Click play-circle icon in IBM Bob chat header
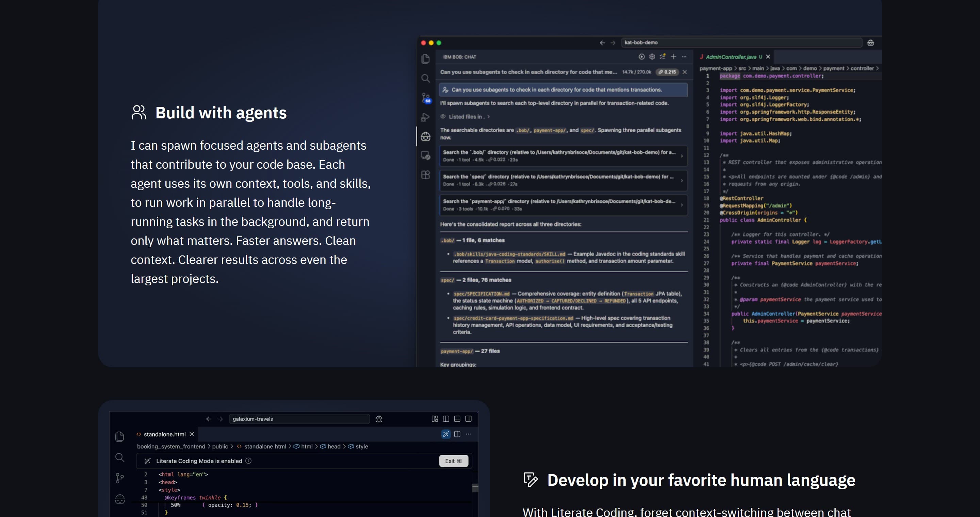Image resolution: width=980 pixels, height=517 pixels. [641, 57]
